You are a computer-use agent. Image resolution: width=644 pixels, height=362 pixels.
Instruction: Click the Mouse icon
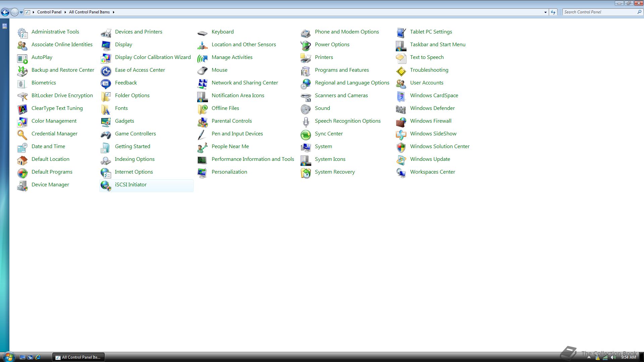tap(203, 71)
